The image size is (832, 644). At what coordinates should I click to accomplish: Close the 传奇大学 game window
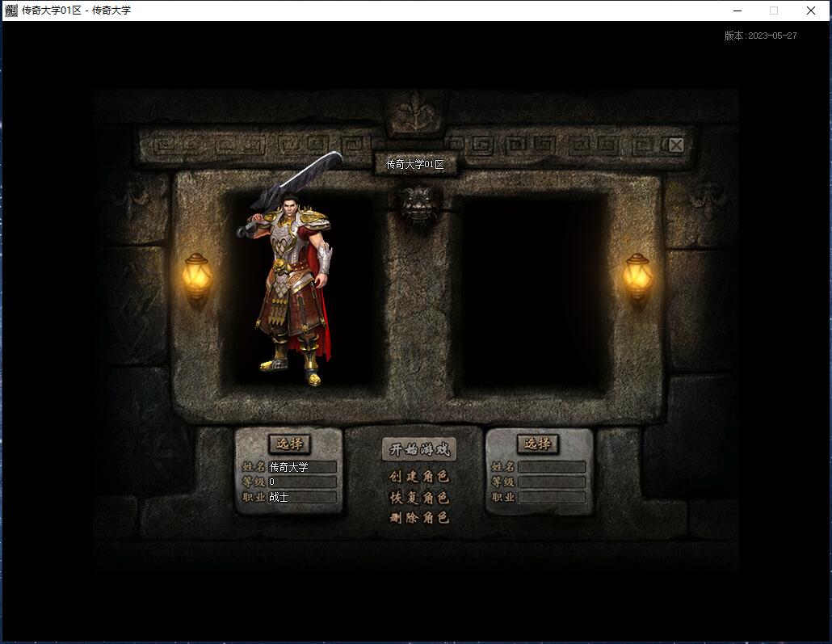pos(811,11)
